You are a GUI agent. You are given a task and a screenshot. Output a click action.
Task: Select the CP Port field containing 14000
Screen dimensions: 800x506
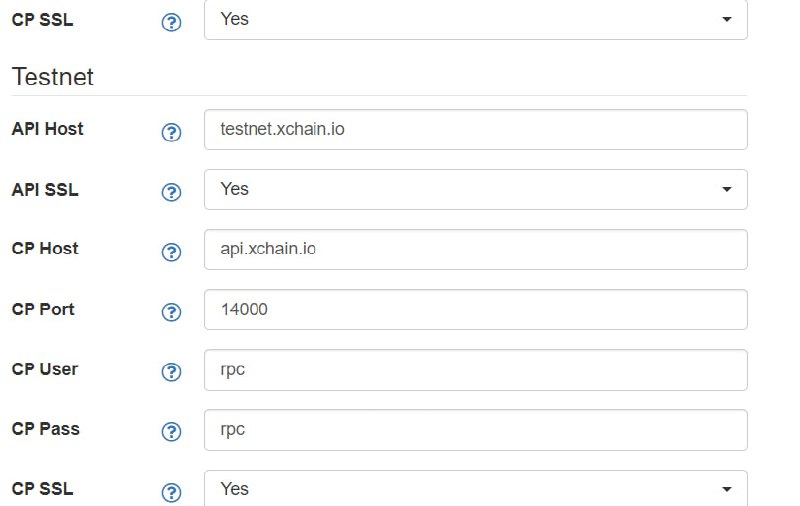[476, 310]
